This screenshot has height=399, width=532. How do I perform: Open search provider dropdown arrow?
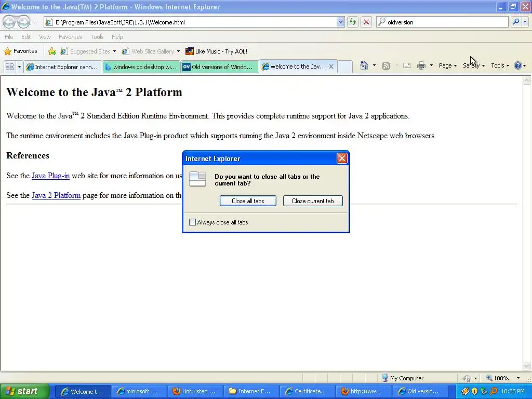tap(525, 22)
